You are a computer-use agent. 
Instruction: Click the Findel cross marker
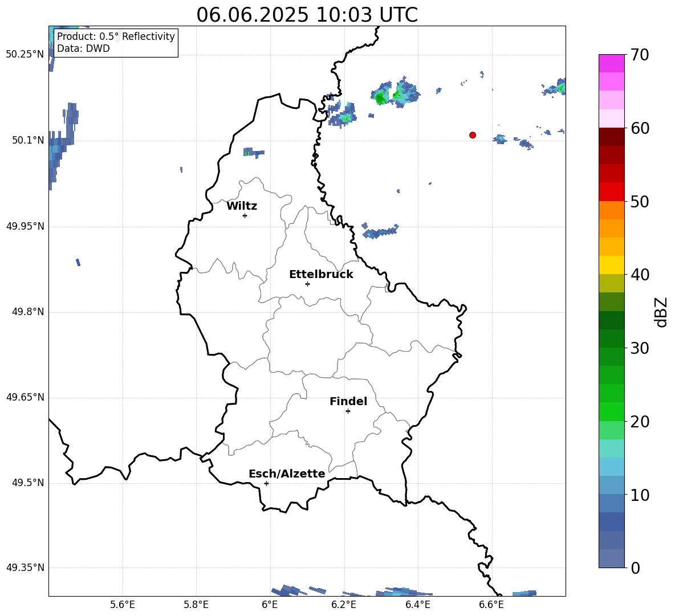point(348,411)
